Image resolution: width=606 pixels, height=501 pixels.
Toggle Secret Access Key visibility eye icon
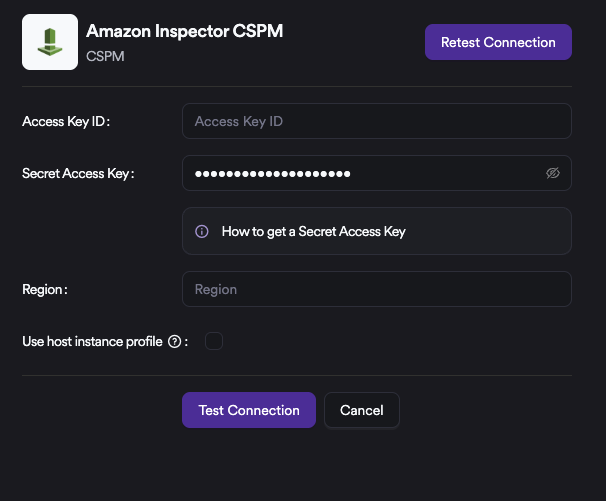coord(553,173)
